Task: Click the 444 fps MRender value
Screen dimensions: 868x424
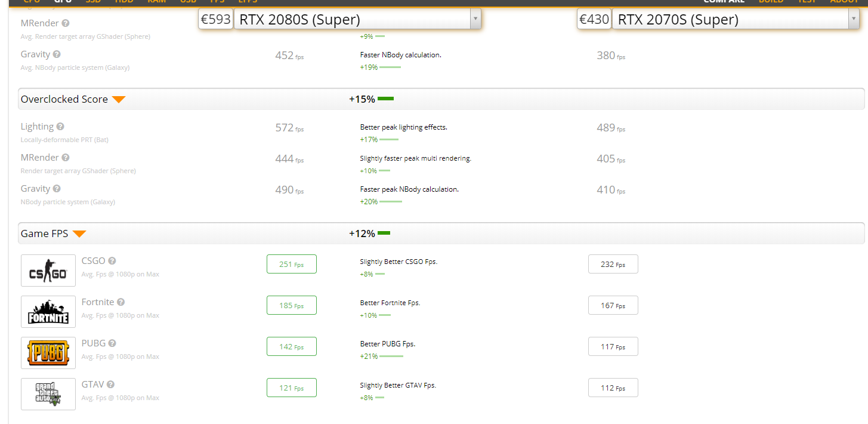Action: [x=289, y=159]
